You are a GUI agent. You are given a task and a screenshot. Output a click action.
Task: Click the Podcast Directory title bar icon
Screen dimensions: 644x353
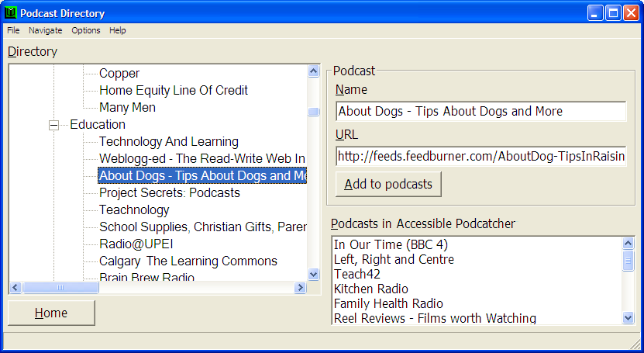(10, 13)
